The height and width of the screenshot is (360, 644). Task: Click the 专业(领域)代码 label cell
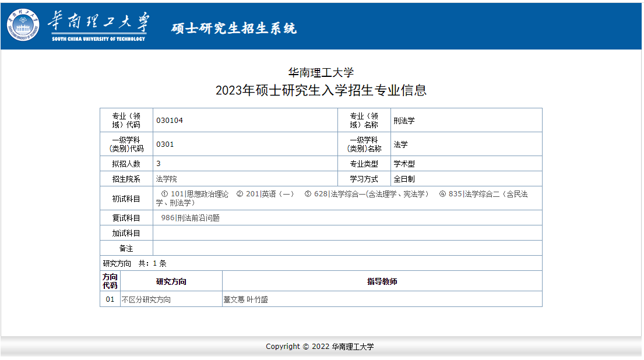(126, 120)
